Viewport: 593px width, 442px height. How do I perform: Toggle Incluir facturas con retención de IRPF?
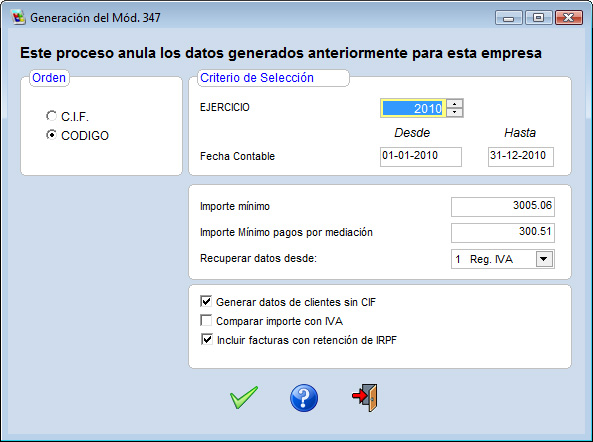[x=207, y=339]
